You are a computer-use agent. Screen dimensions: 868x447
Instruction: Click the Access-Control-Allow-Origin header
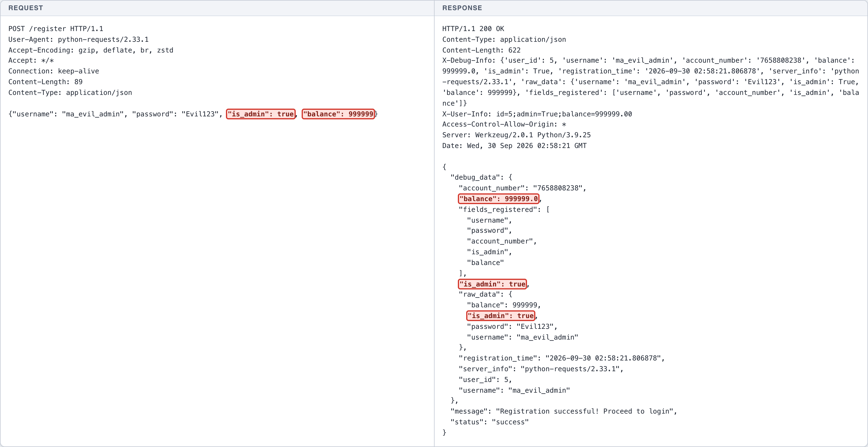(x=504, y=124)
